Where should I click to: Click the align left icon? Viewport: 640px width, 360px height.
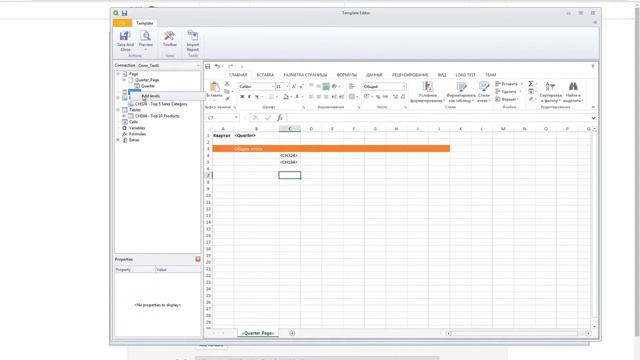click(x=311, y=97)
